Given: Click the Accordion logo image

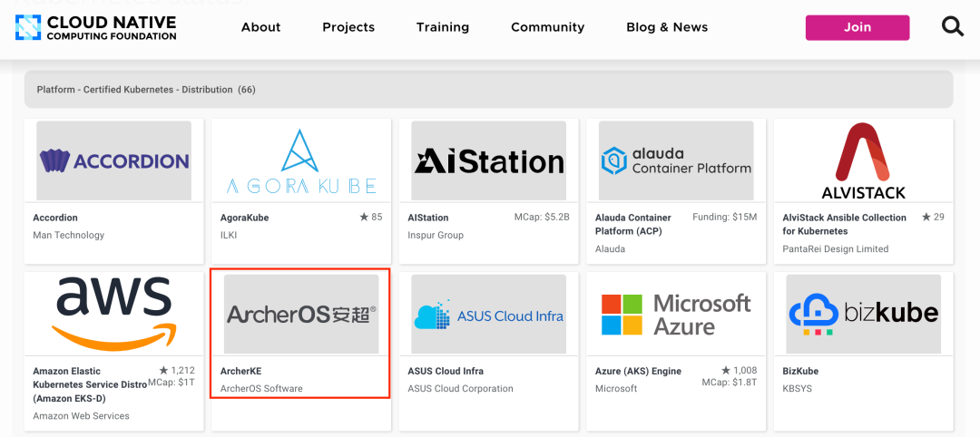Looking at the screenshot, I should 113,160.
